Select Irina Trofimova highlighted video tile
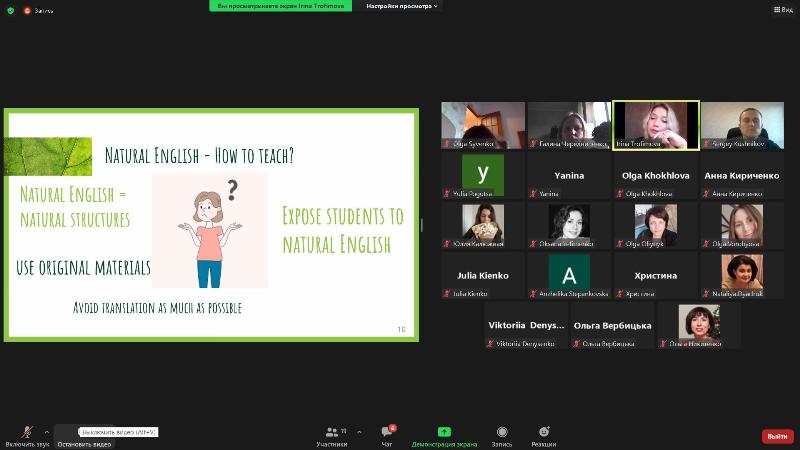Viewport: 800px width, 450px height. 656,126
